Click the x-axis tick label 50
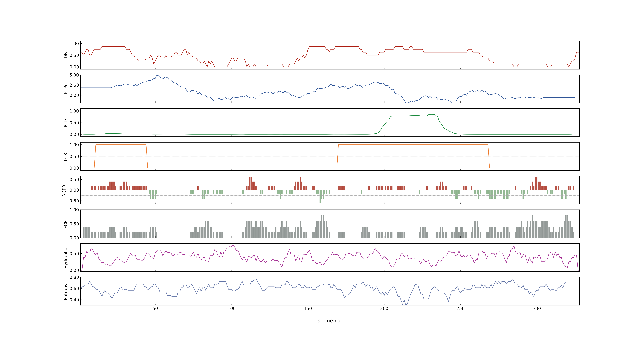Viewport: 644px width, 343px height. [x=155, y=309]
